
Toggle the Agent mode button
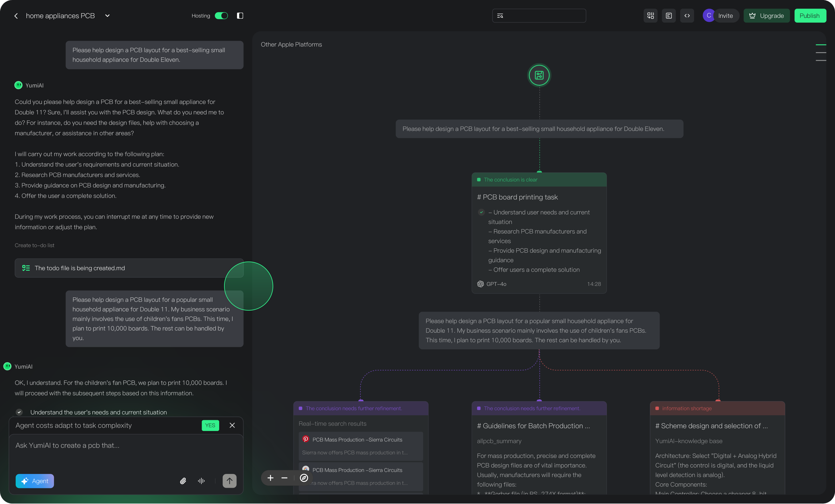coord(35,481)
